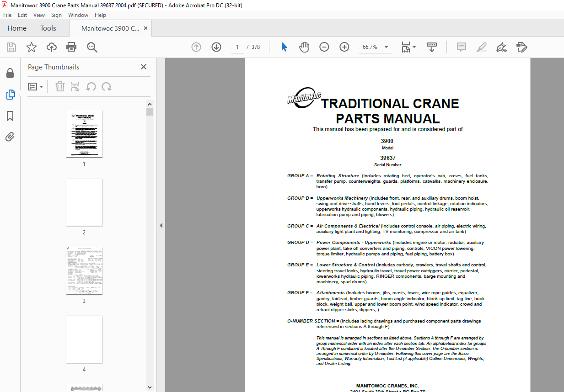Go to next page arrow

point(216,47)
